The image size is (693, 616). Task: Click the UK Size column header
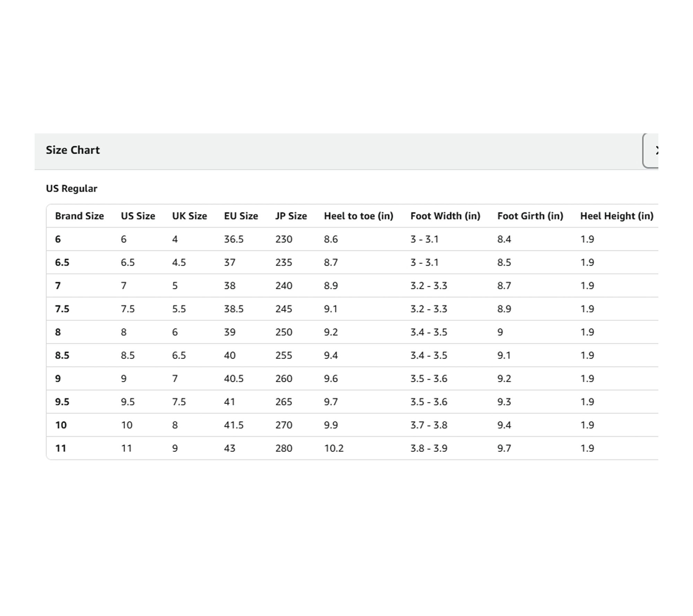click(x=190, y=216)
